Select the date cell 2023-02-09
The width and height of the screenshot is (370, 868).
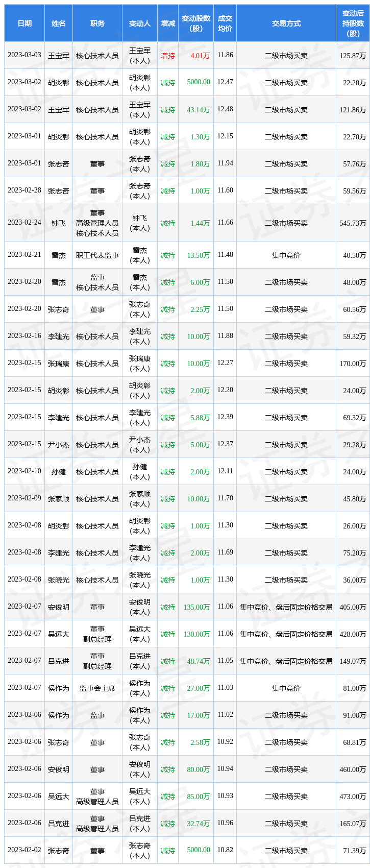(x=24, y=498)
